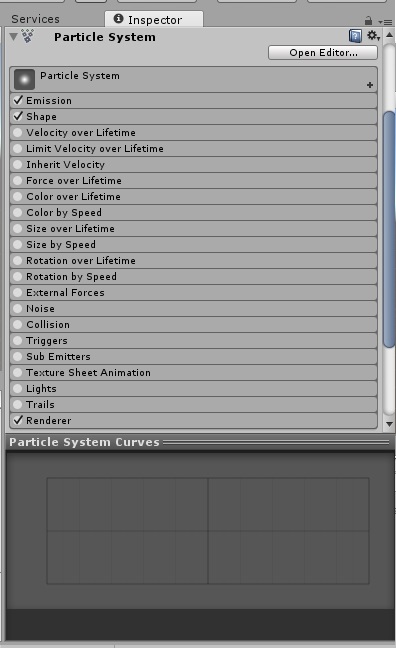
Task: Enable the Size by Speed checkbox
Action: click(x=17, y=245)
